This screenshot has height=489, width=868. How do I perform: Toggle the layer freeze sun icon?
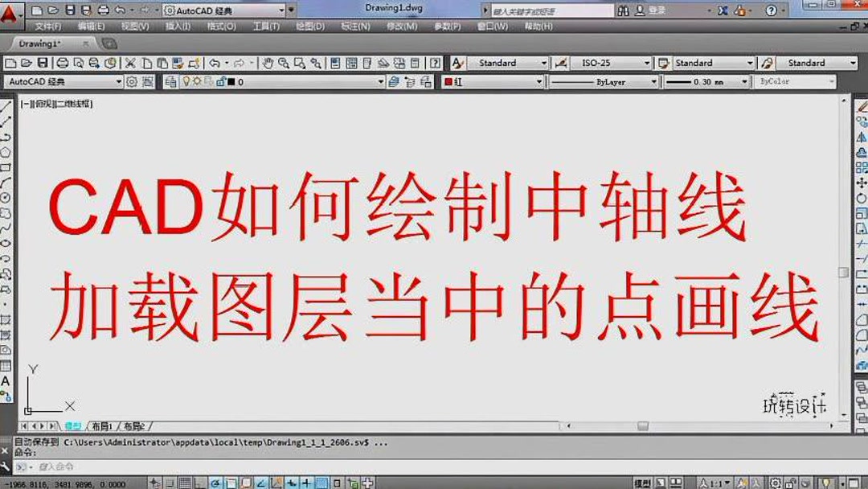(x=199, y=80)
